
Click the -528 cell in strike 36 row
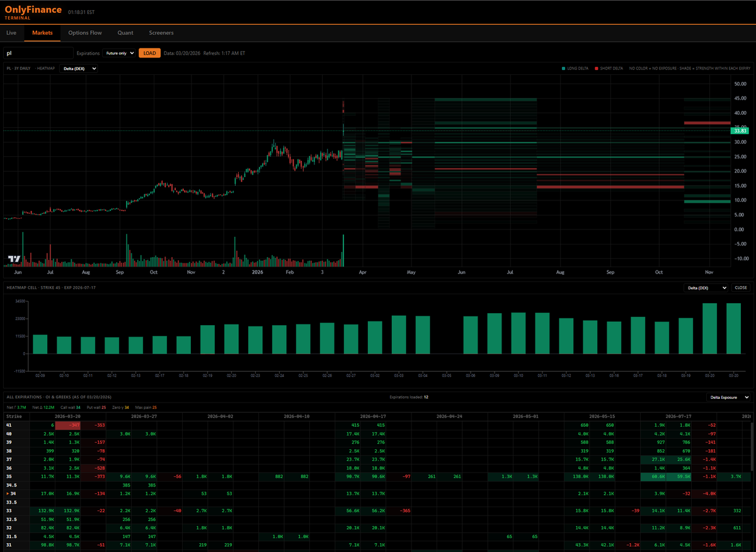click(x=93, y=467)
